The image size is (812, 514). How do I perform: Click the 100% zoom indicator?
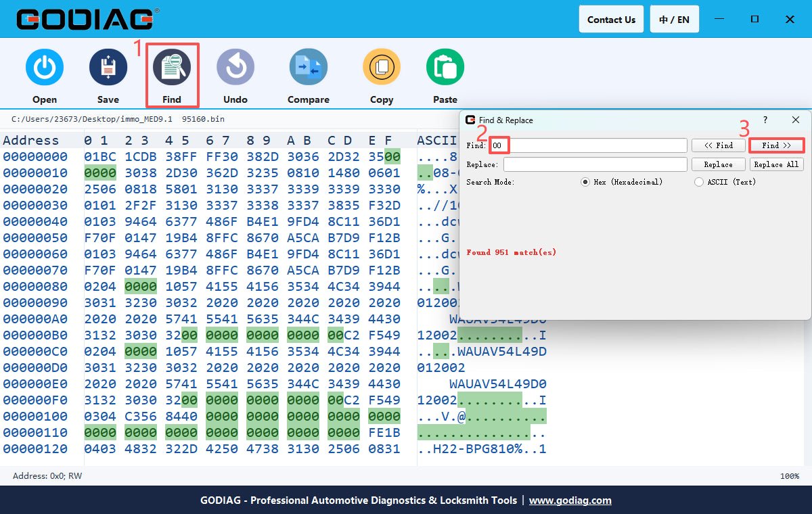click(x=790, y=476)
